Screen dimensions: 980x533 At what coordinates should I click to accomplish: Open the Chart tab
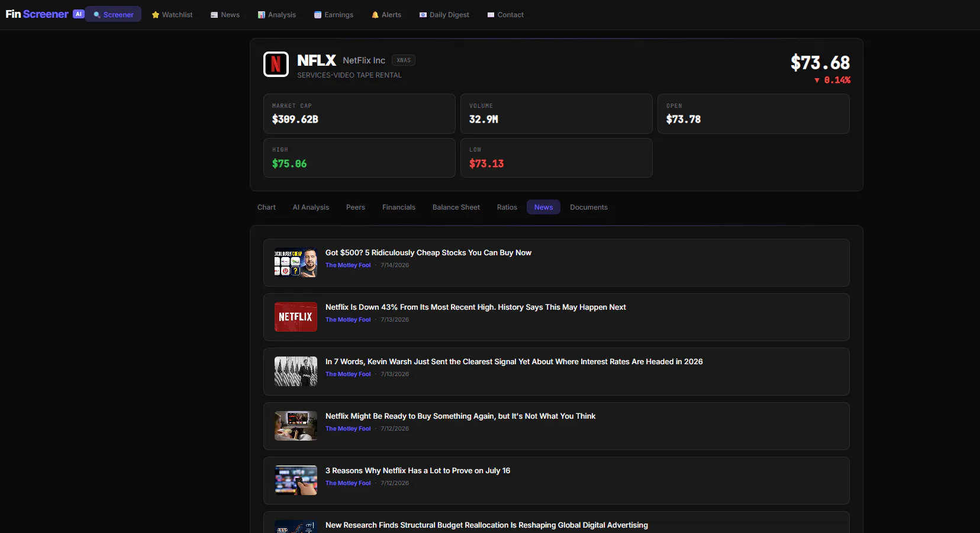(x=266, y=207)
